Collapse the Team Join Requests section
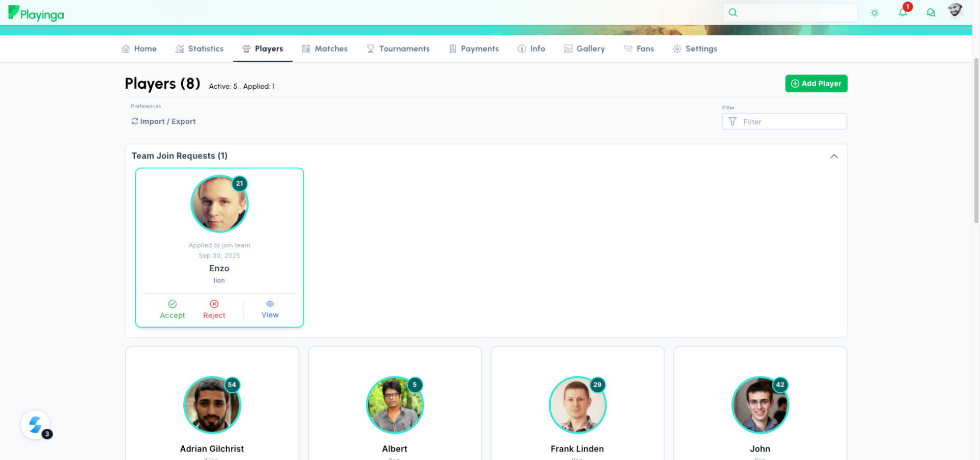 (834, 156)
